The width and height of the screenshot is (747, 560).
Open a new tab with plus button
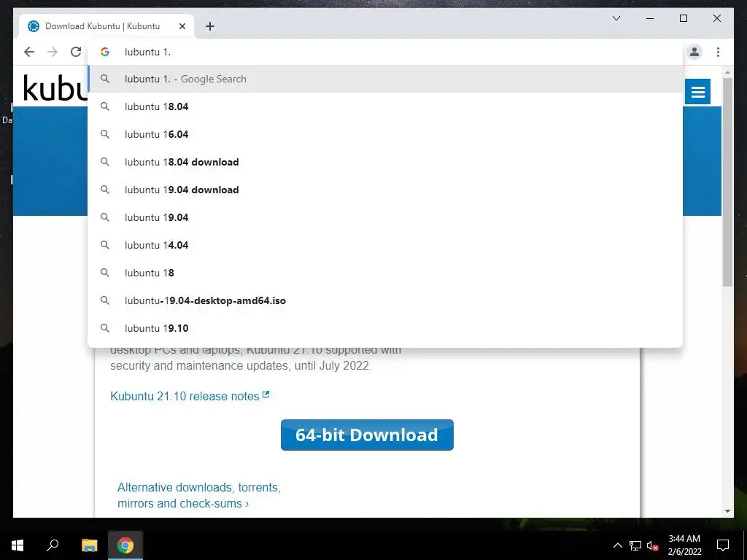tap(210, 26)
